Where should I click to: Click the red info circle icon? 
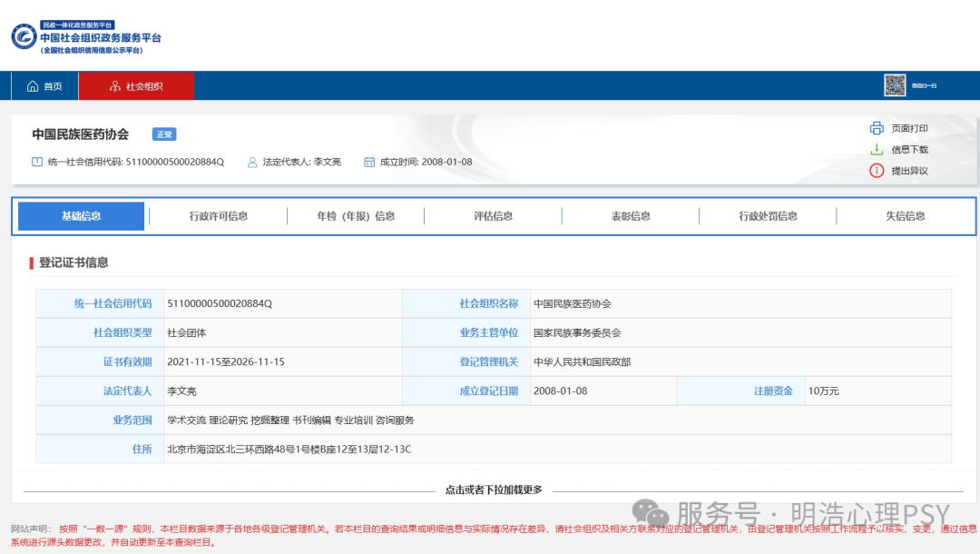pos(877,171)
